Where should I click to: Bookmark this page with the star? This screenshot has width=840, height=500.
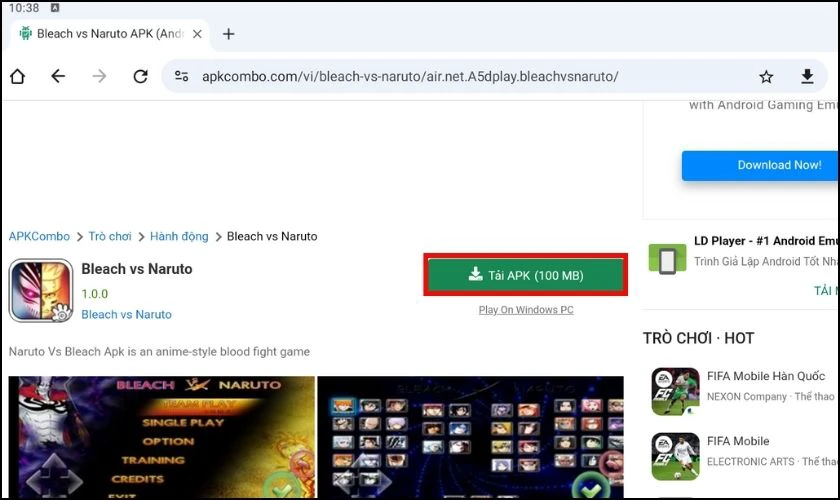coord(766,77)
